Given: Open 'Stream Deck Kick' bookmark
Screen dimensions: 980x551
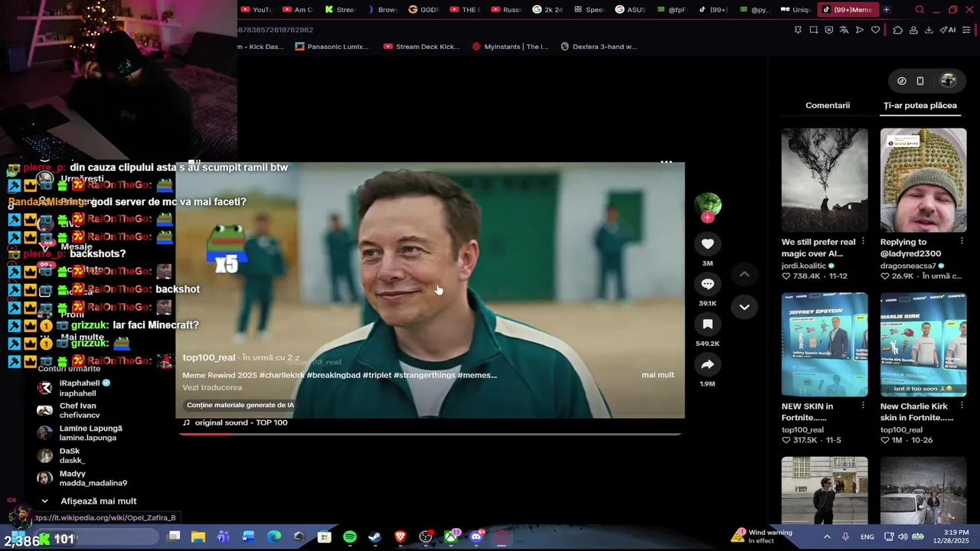Looking at the screenshot, I should [422, 47].
